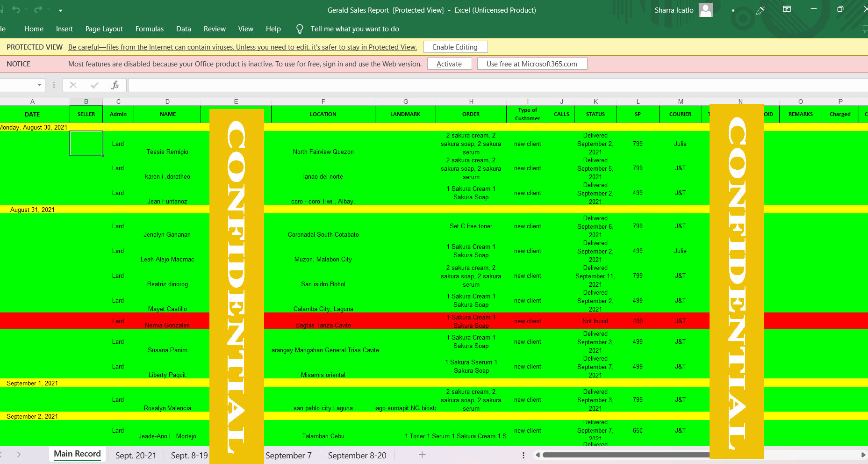The width and height of the screenshot is (868, 464).
Task: Click the lightbulb Tell Me icon
Action: [x=300, y=29]
